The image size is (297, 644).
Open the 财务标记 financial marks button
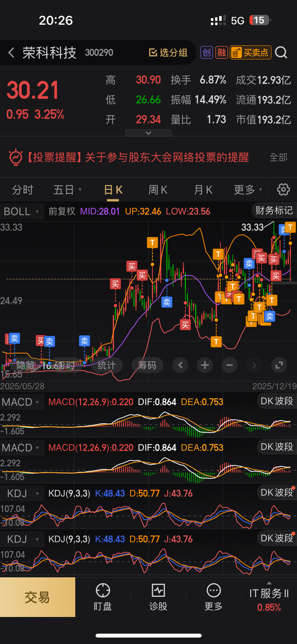click(274, 210)
